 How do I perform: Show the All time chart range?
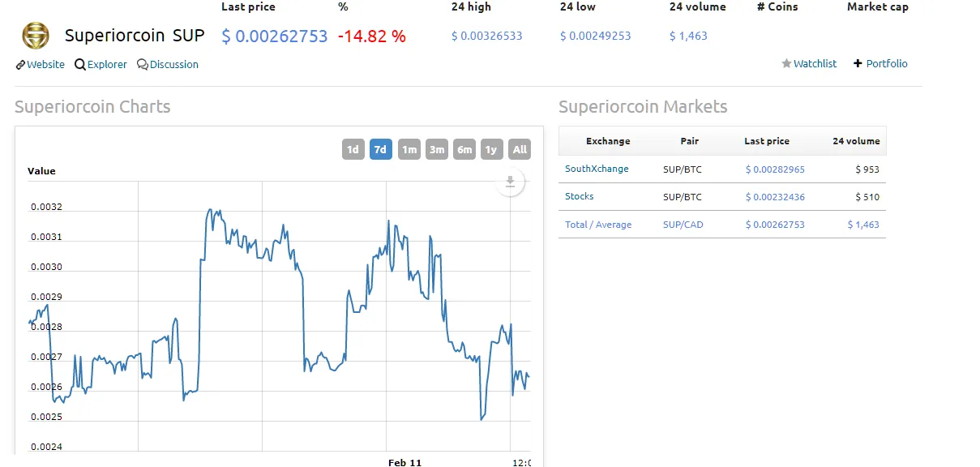point(520,149)
